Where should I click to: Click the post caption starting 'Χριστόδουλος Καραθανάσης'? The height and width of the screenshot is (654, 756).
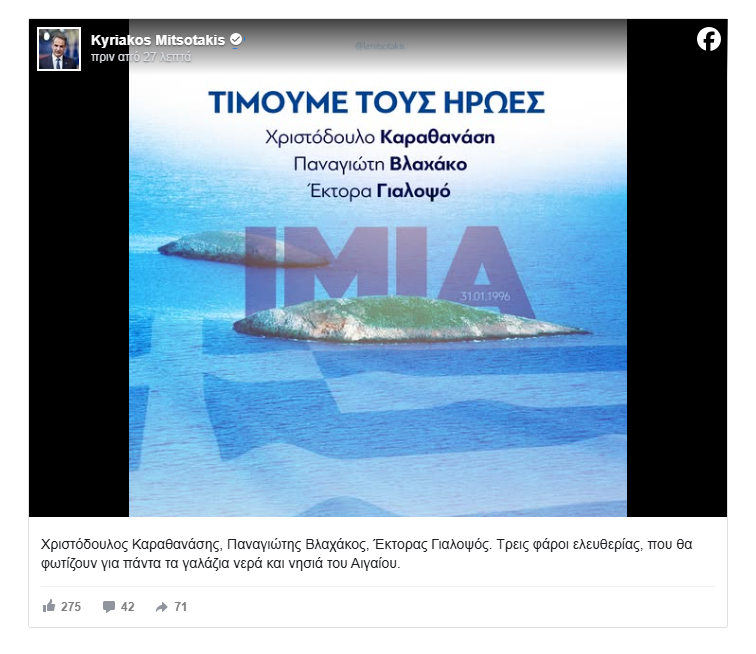366,554
